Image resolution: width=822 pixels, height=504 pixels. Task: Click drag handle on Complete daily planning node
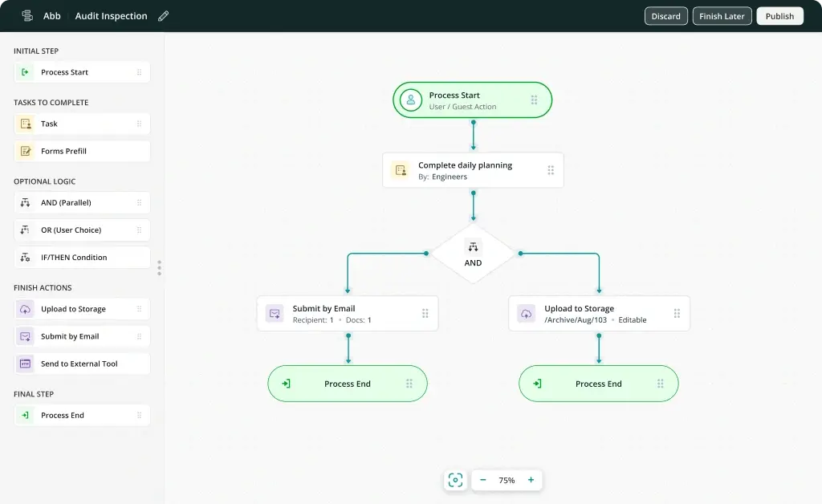tap(551, 170)
